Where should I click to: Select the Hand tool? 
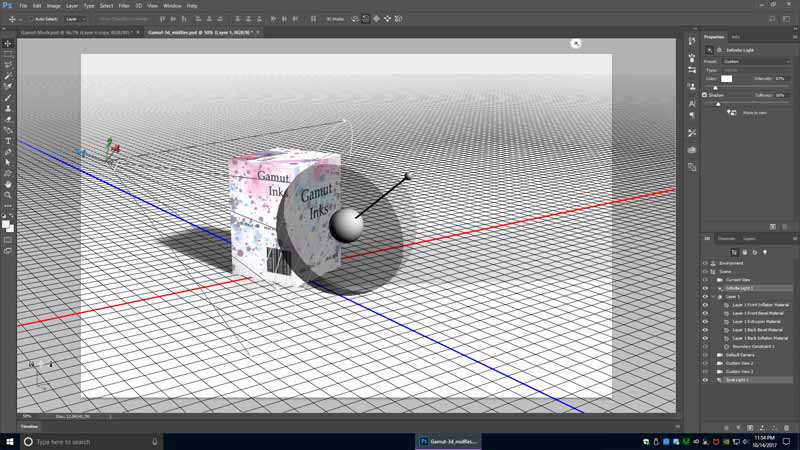coord(8,184)
